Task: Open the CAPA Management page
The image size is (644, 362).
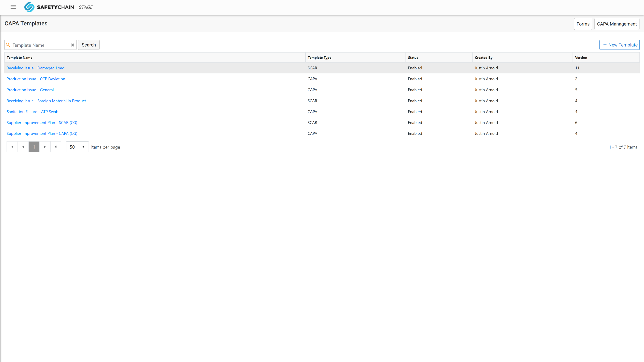Action: click(x=617, y=24)
